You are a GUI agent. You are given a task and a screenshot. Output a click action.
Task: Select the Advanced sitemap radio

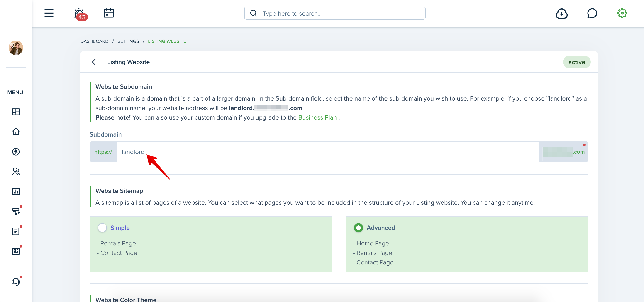point(358,228)
